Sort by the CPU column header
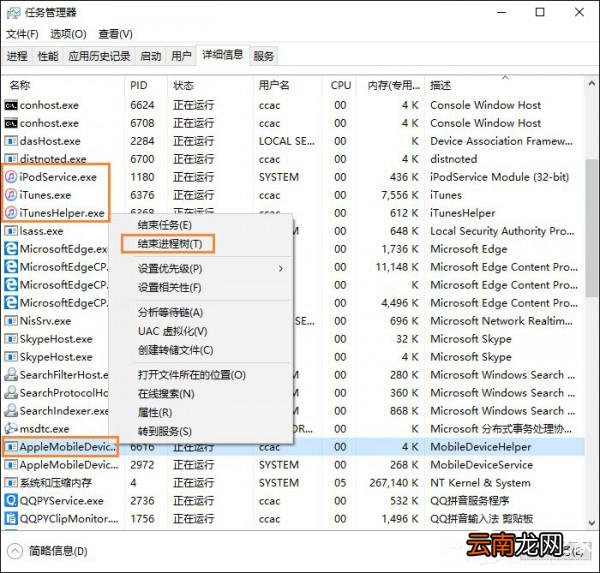 pos(340,85)
